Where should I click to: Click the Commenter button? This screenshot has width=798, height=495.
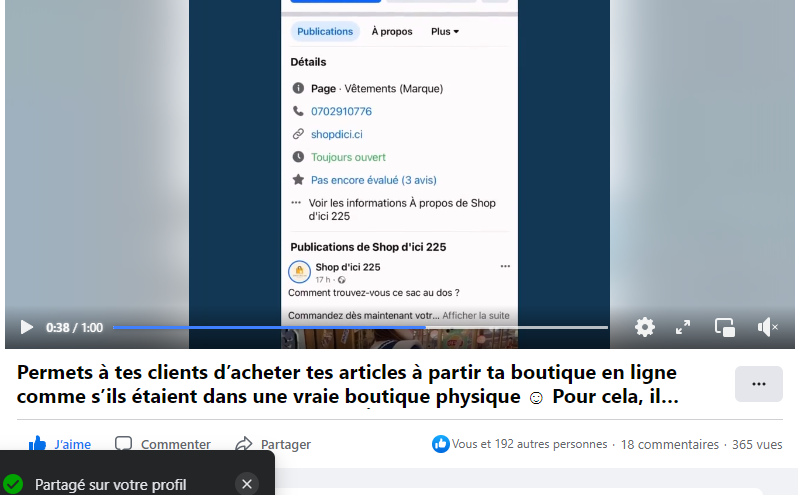click(x=163, y=444)
